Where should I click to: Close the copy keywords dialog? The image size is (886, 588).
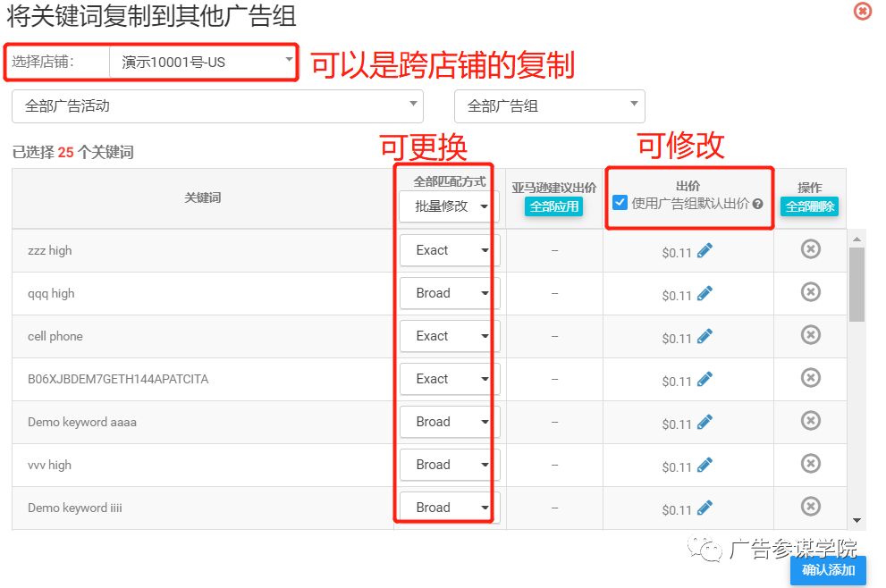click(x=863, y=11)
